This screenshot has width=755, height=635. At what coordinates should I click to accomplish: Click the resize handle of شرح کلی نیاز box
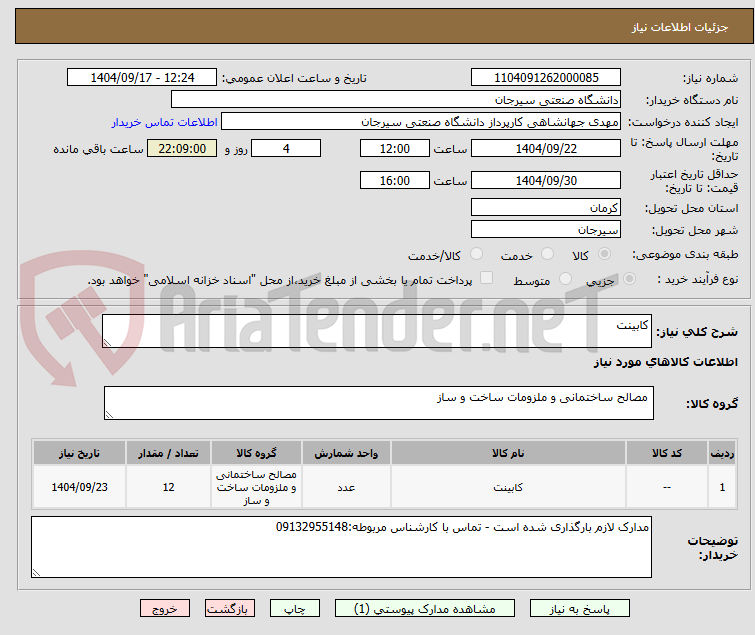click(107, 343)
